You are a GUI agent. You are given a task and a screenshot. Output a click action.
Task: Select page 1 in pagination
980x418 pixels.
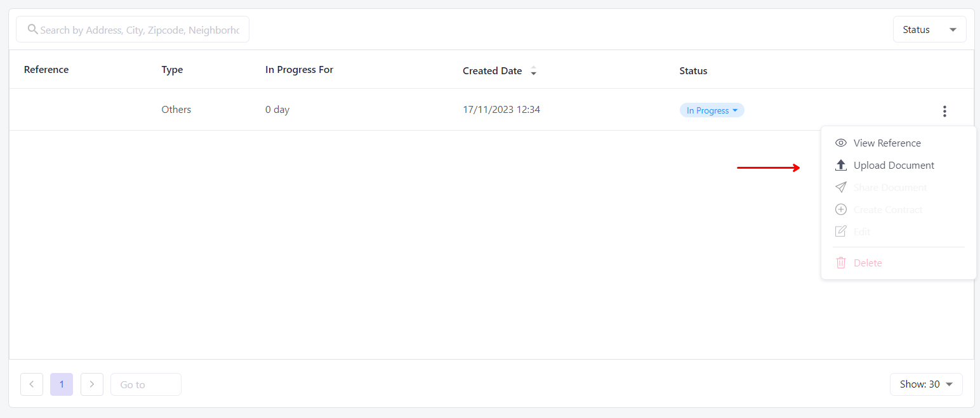62,384
